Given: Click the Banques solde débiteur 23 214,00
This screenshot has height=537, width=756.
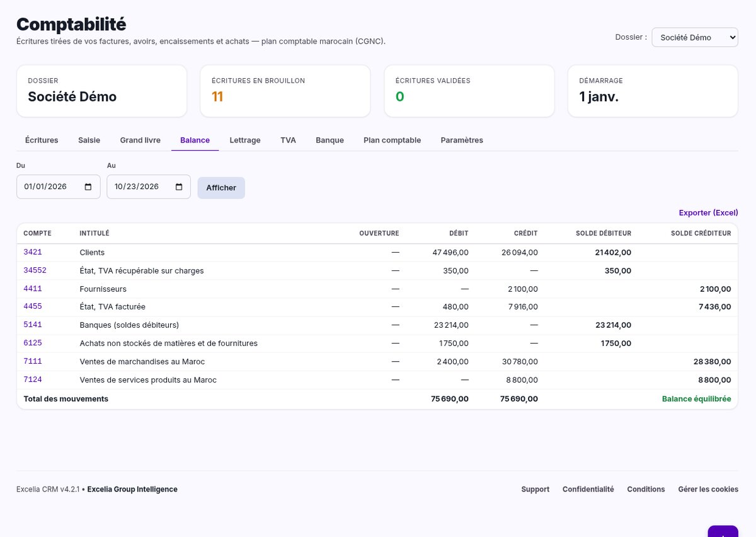Looking at the screenshot, I should (613, 325).
